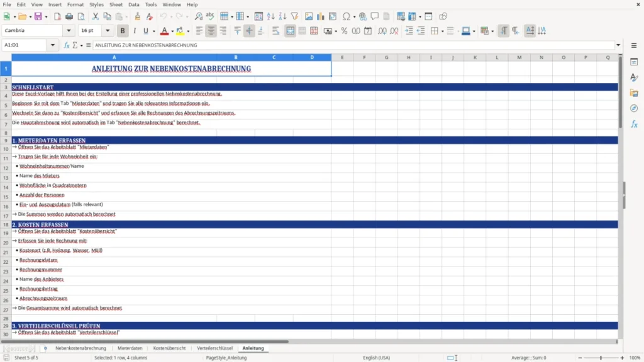Clear direct formatting icon
The image size is (644, 362).
150,16
